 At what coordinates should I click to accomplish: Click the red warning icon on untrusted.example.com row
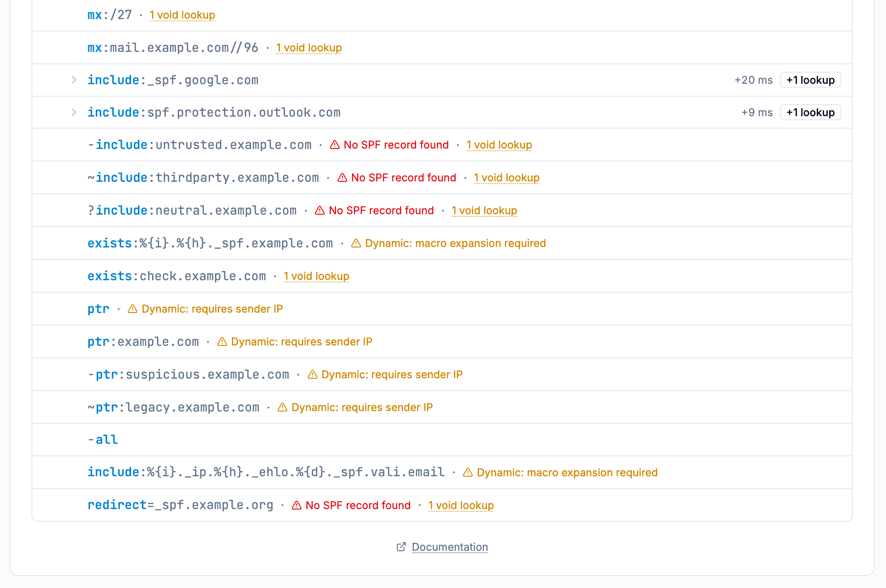tap(335, 145)
